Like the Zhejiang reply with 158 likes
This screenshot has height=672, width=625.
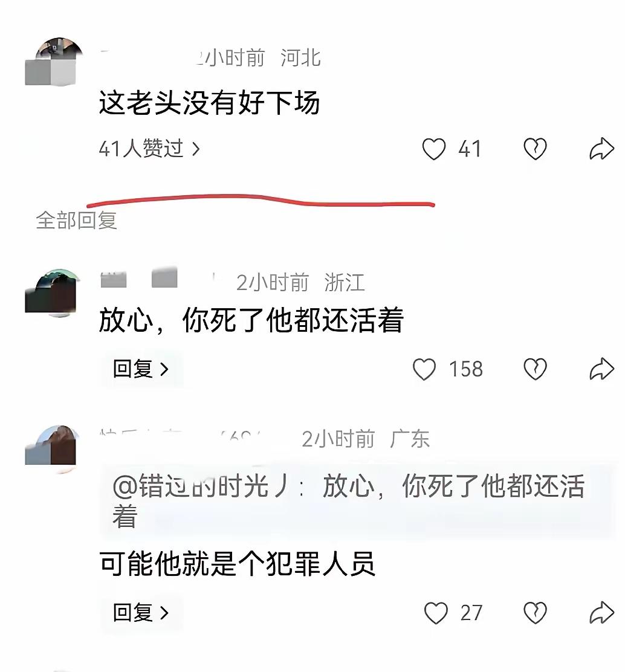click(424, 369)
